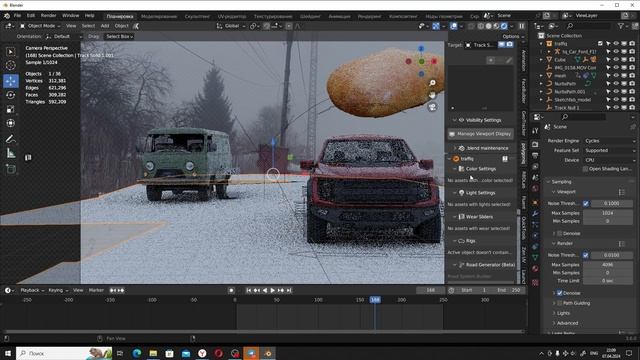Click the auto keying record button
Viewport: 640px width, 360px height.
pyautogui.click(x=231, y=290)
